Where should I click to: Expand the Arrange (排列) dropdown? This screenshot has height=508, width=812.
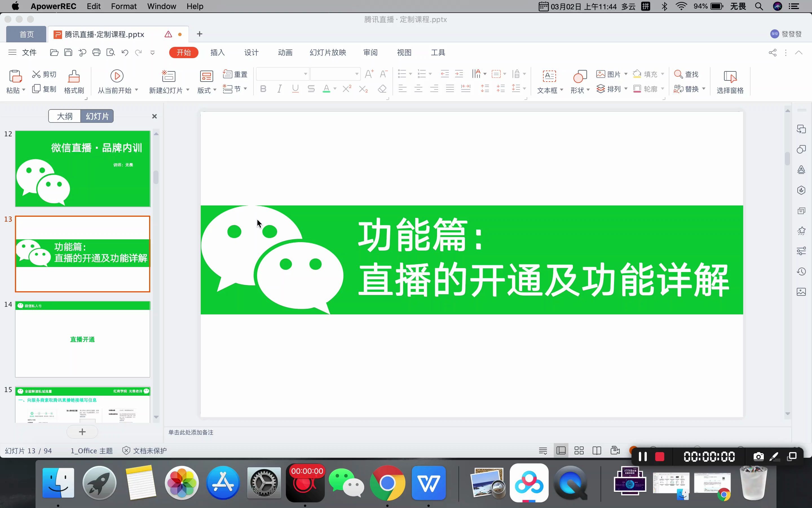[x=626, y=89]
